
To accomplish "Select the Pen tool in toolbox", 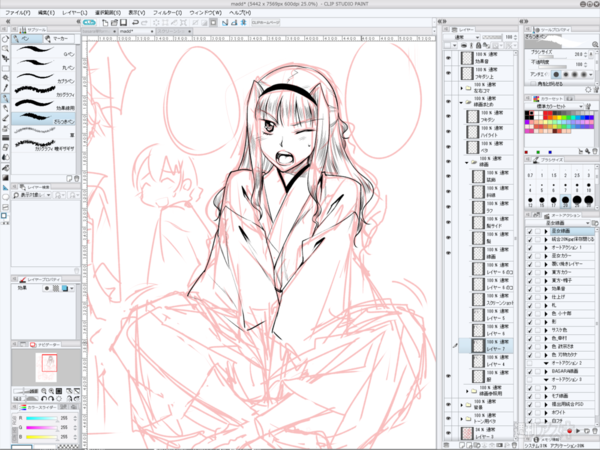I will coord(5,98).
